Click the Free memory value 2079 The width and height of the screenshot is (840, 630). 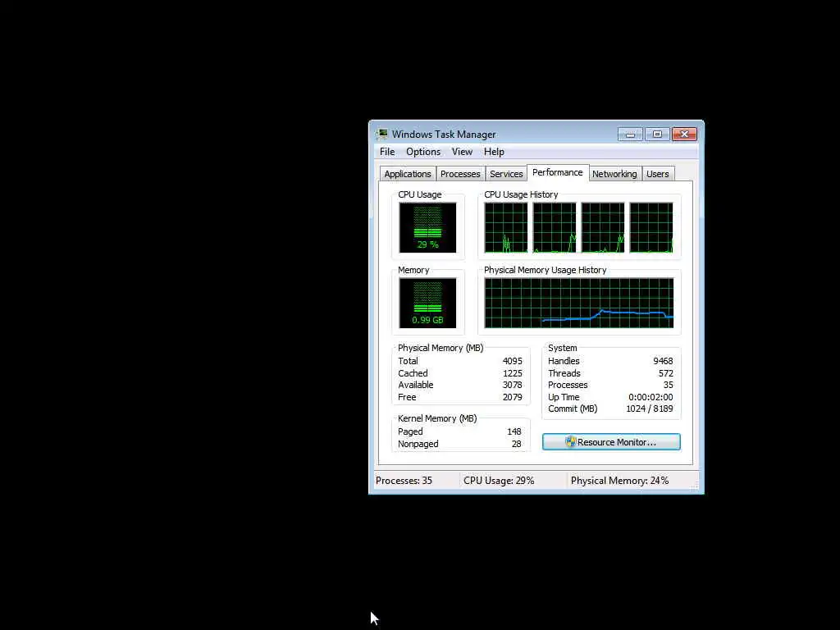512,398
